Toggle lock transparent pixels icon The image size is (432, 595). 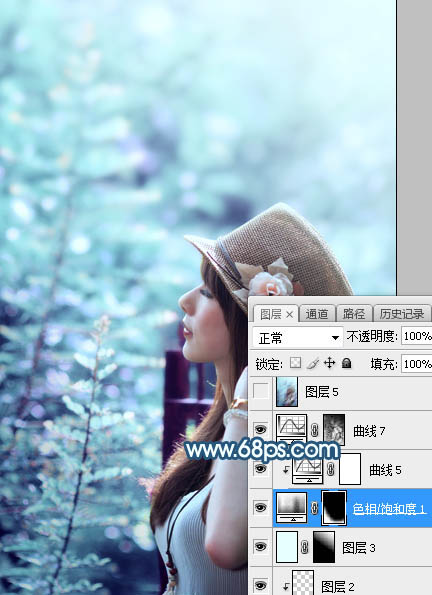[x=295, y=363]
